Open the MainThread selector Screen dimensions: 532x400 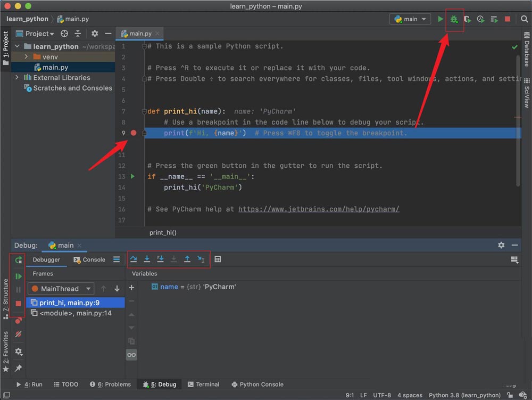click(x=61, y=289)
